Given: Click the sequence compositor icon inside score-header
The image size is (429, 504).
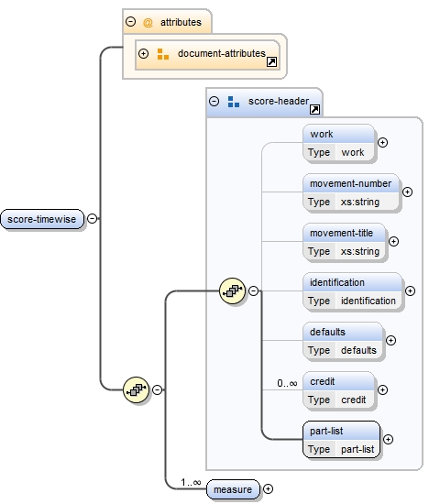Looking at the screenshot, I should pos(232,290).
